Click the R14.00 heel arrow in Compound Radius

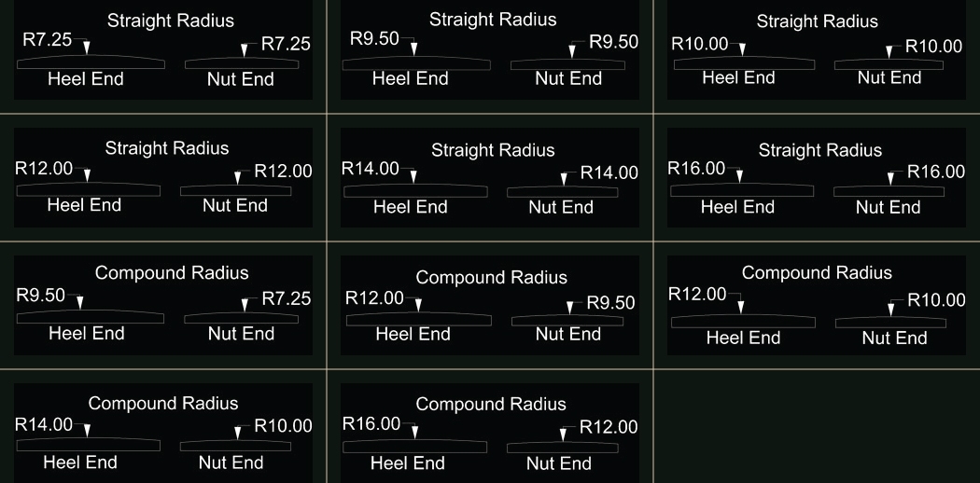coord(87,431)
